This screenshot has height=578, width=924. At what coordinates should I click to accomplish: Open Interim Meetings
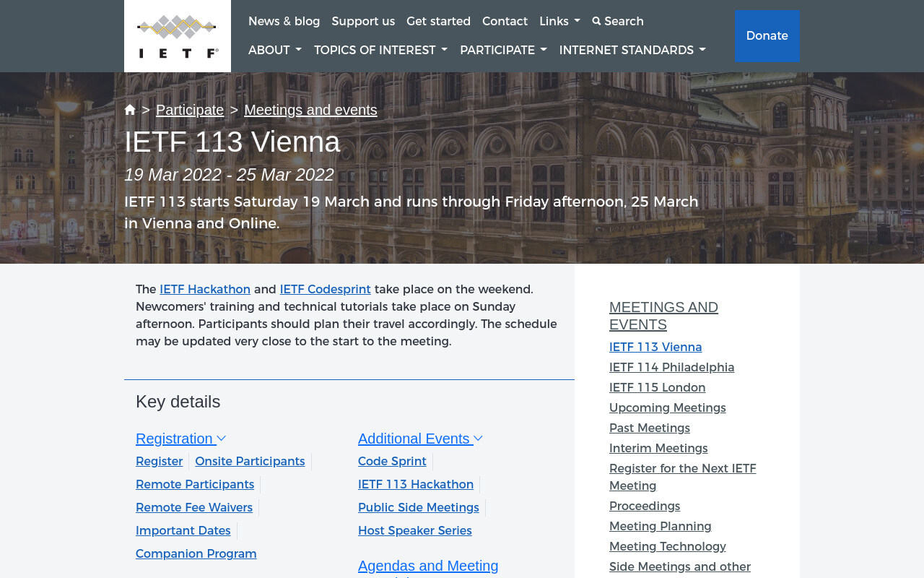pos(658,448)
